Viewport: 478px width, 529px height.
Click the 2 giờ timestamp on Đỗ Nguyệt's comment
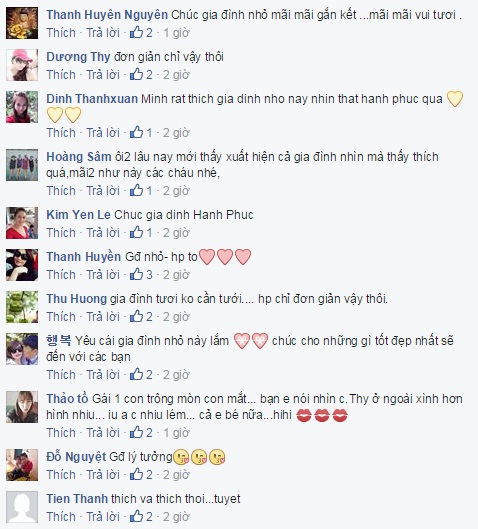coord(176,474)
